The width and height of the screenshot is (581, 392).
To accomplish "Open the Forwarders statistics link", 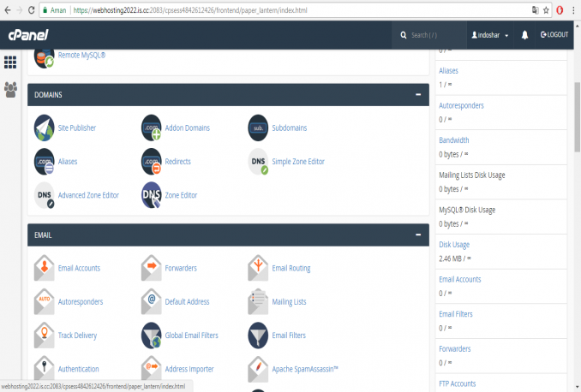I will coord(455,349).
